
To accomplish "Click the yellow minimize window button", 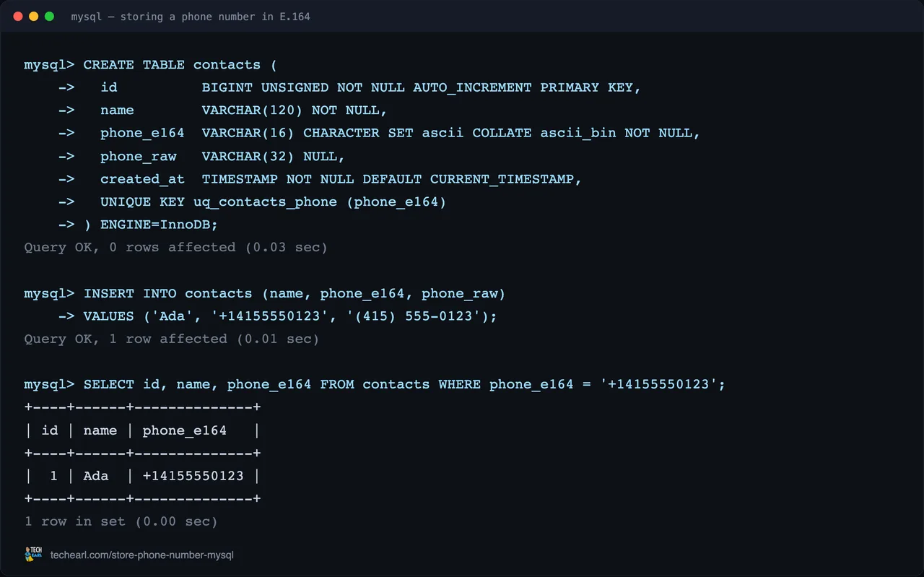I will 33,16.
